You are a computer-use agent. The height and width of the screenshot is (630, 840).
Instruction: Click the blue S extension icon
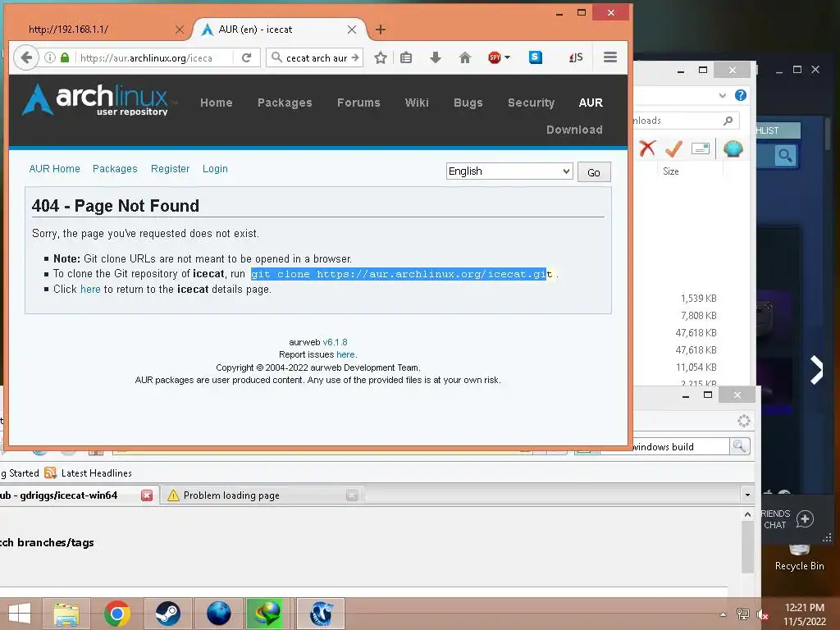click(535, 57)
